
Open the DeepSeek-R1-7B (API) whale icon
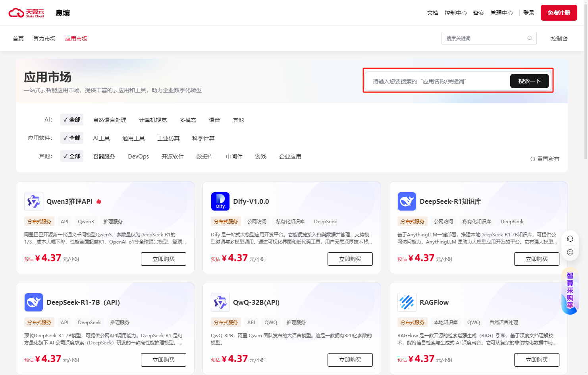(34, 302)
